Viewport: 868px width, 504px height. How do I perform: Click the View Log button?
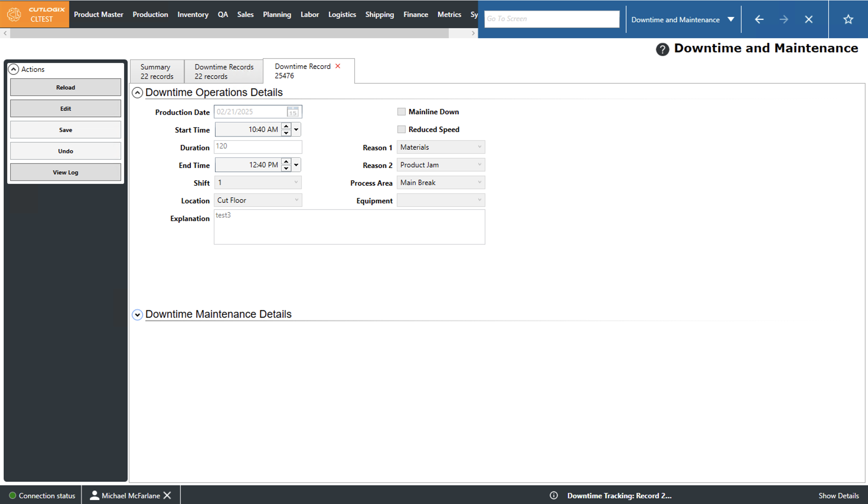tap(66, 172)
